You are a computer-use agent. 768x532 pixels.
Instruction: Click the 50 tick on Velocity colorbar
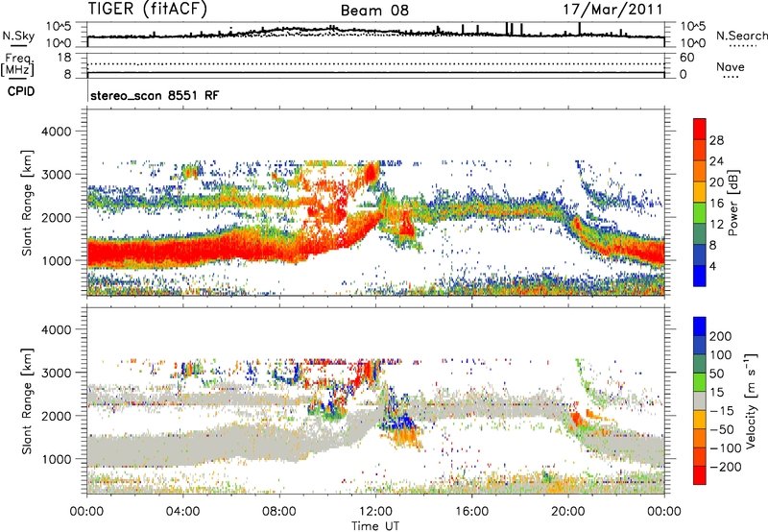tap(716, 374)
